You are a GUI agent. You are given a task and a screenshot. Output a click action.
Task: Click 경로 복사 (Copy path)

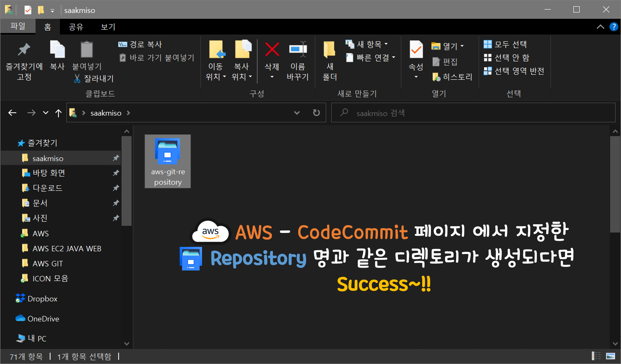[140, 44]
